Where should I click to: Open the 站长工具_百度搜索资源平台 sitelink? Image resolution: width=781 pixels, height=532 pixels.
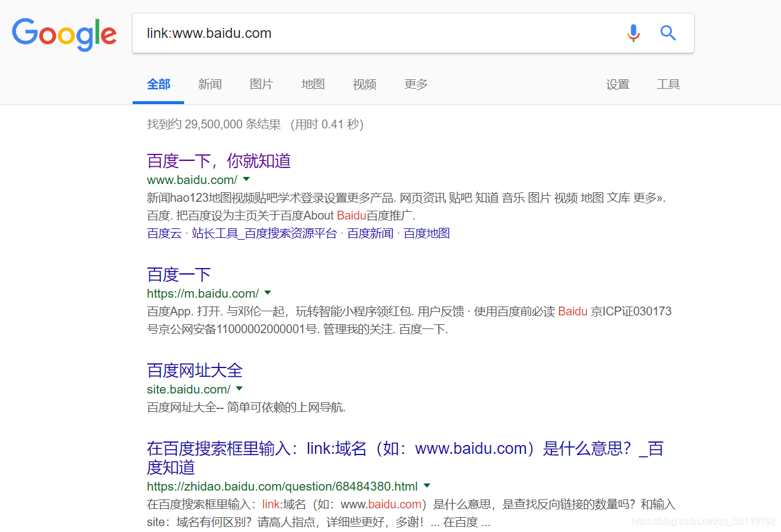[x=264, y=233]
